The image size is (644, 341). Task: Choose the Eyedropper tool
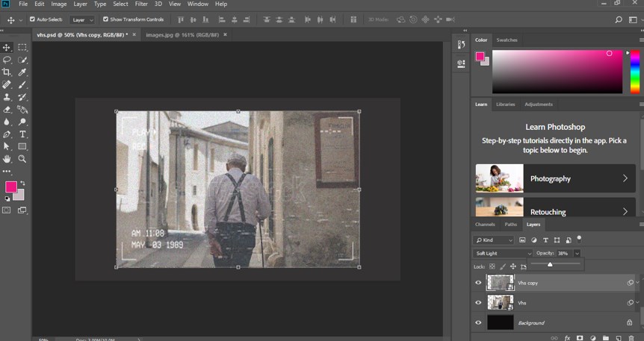click(x=22, y=72)
